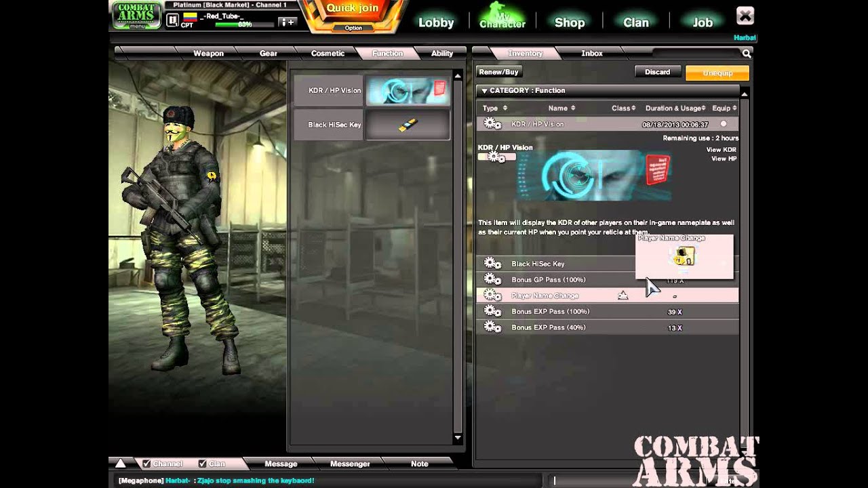Click the Discard button
This screenshot has width=868, height=488.
[657, 72]
